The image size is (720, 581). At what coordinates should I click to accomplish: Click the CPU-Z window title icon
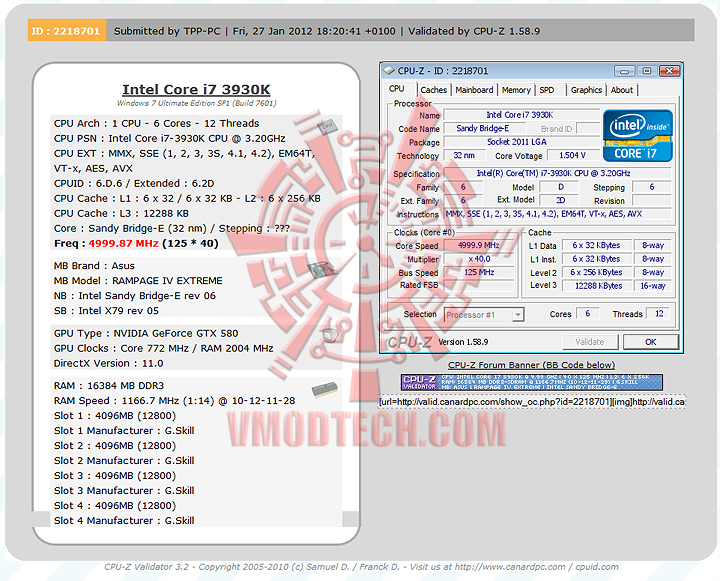tap(389, 71)
